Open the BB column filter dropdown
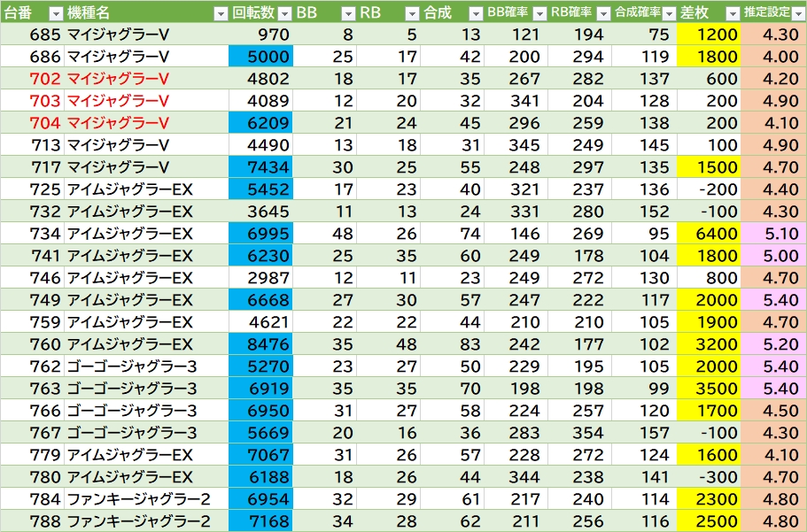 (x=348, y=13)
